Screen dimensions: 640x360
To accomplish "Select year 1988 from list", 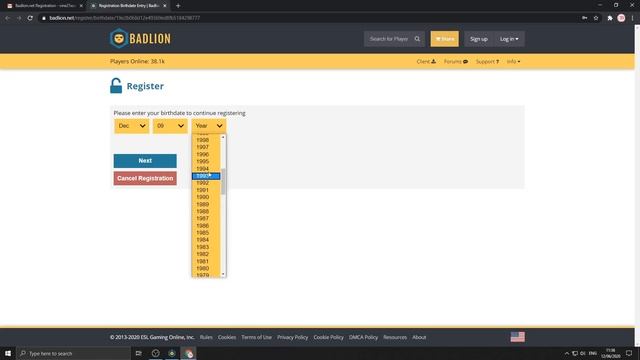I will click(206, 211).
